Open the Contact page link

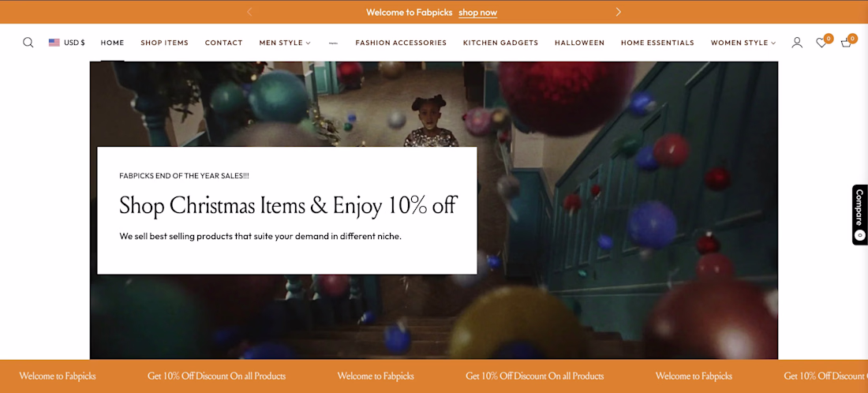click(223, 43)
